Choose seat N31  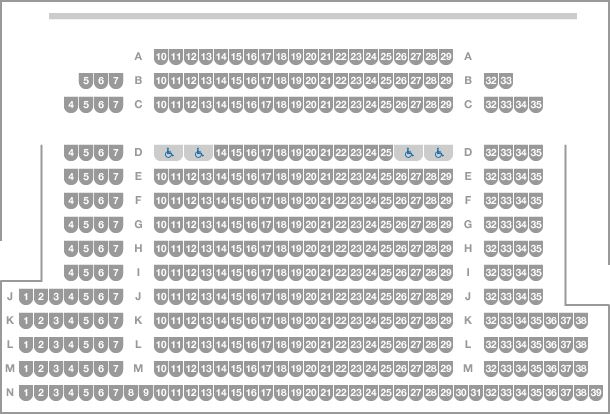[x=476, y=393]
